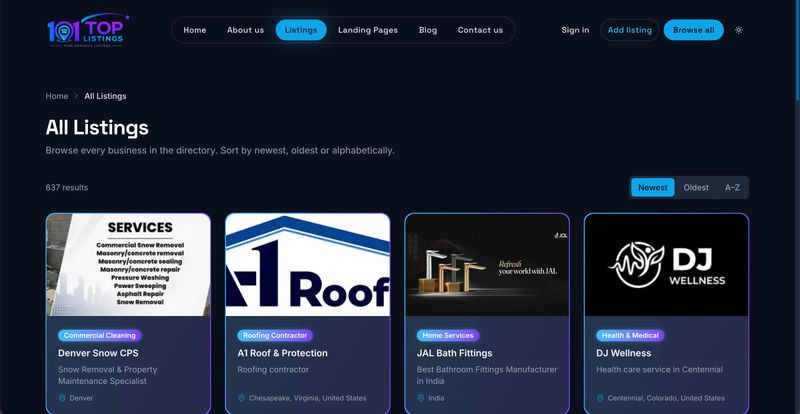The height and width of the screenshot is (414, 800).
Task: Open the JAL Bath Fittings listing title
Action: [x=455, y=353]
